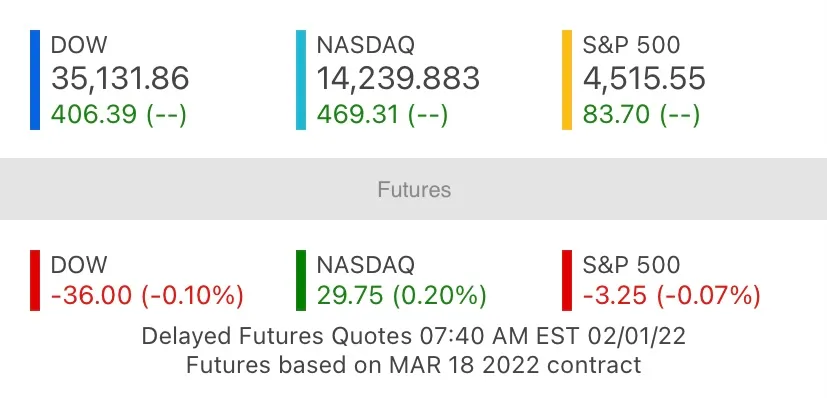
Task: Open DOW futures -36.00 (-0.10%)
Action: (147, 296)
